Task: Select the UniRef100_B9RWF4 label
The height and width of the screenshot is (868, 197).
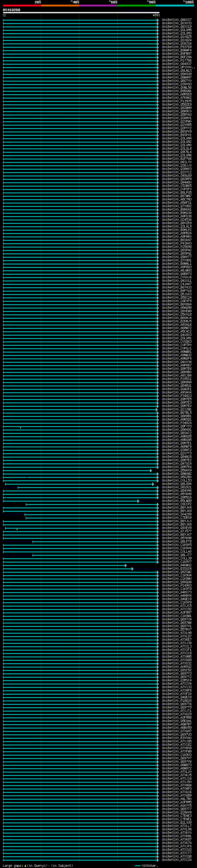Action: click(x=177, y=50)
